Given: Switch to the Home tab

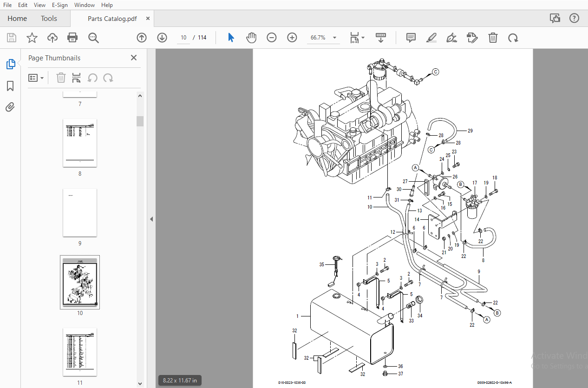Looking at the screenshot, I should click(x=17, y=19).
